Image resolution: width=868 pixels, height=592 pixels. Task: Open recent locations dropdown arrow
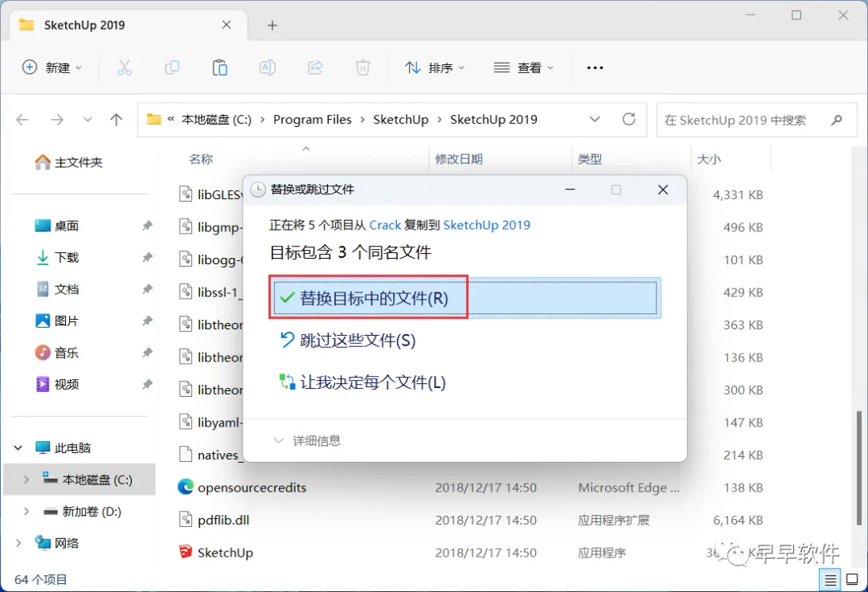pos(88,120)
